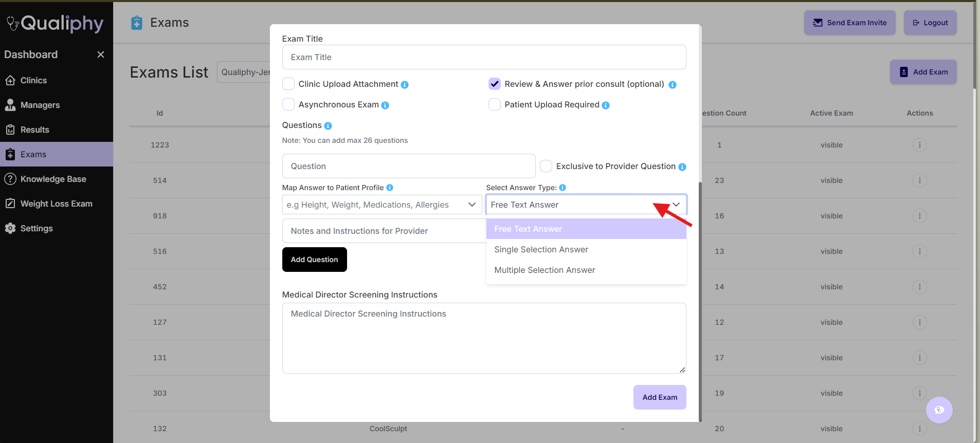Enable the Clinic Upload Attachment checkbox
Viewport: 980px width, 443px height.
pos(288,84)
